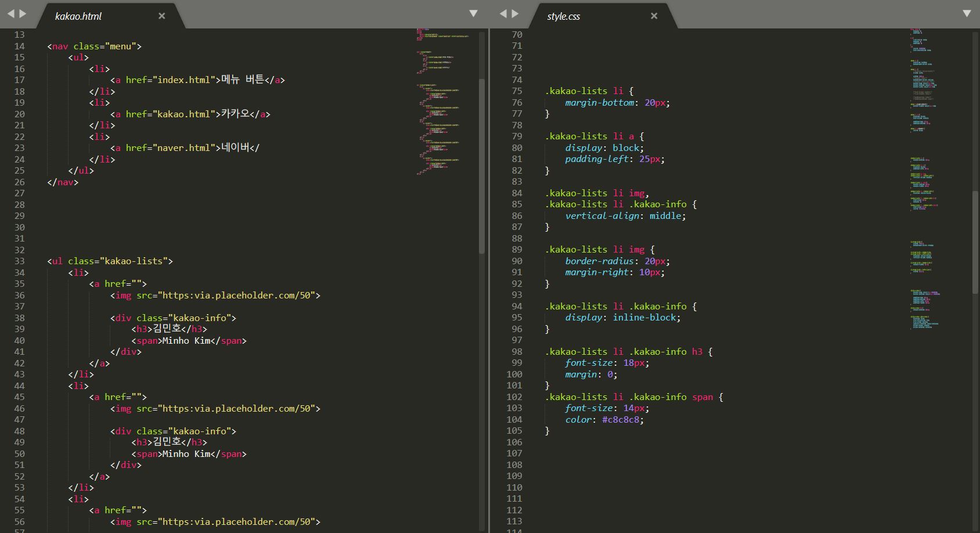The width and height of the screenshot is (980, 533).
Task: Click the href="index.html" anchor text
Action: pyautogui.click(x=197, y=80)
